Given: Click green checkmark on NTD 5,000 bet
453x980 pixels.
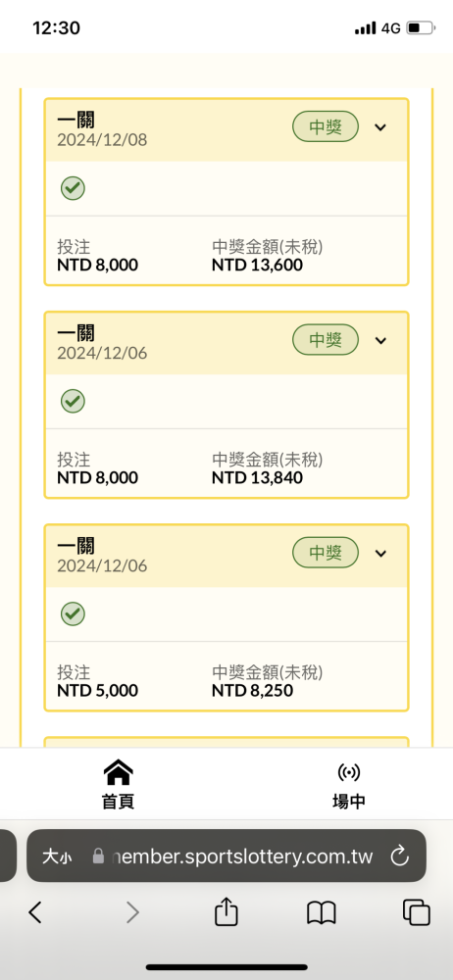Looking at the screenshot, I should (x=73, y=613).
